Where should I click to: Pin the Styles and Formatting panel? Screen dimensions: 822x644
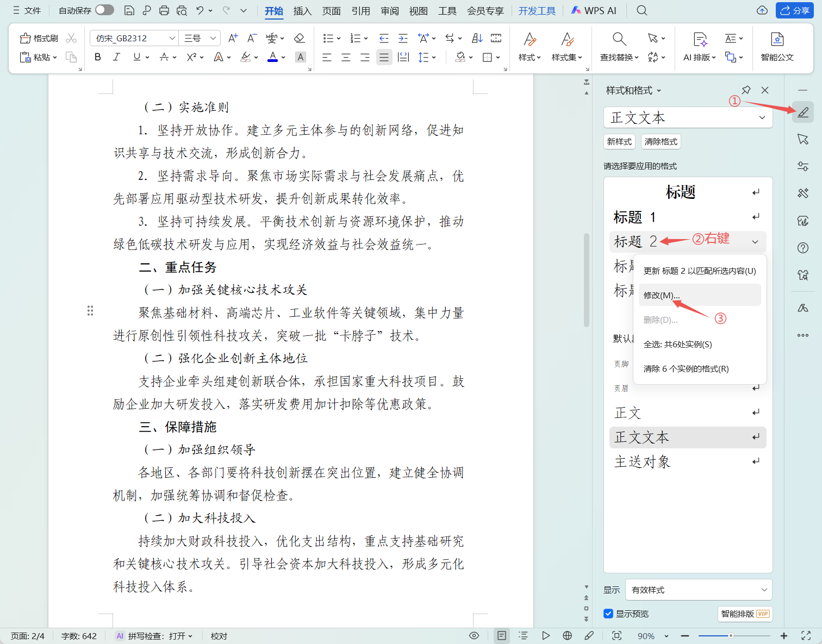tap(746, 90)
